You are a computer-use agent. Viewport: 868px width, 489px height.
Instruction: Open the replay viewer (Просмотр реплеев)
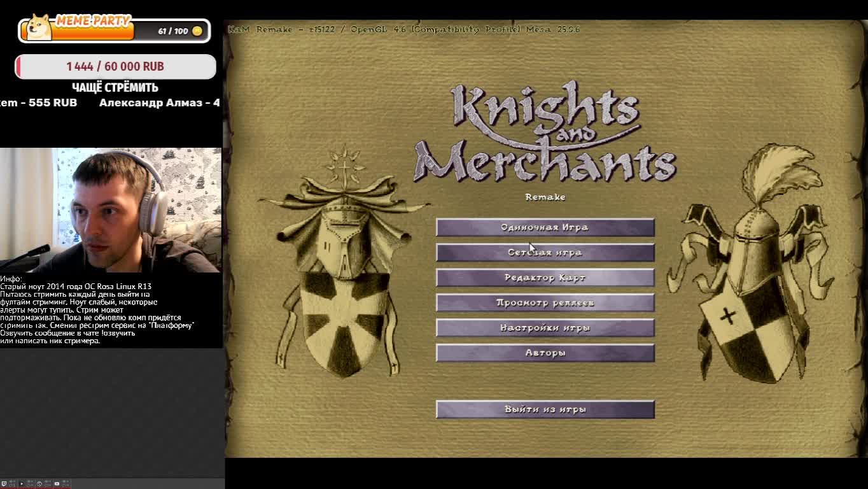tap(545, 302)
